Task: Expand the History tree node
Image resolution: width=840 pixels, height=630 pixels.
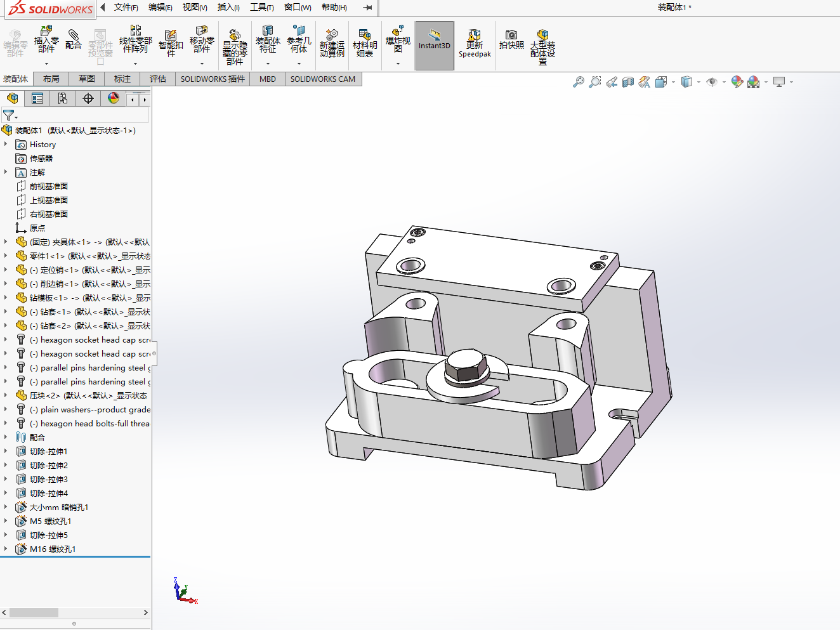Action: click(6, 144)
